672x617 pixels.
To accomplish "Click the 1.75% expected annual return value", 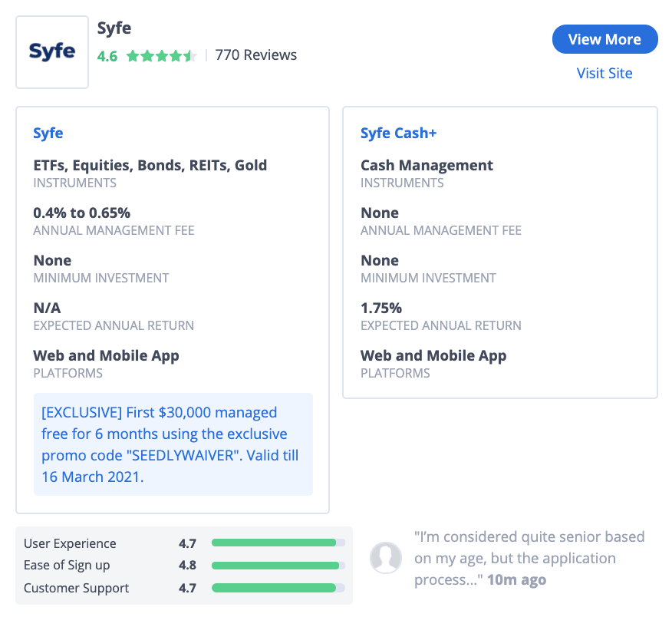I will click(x=381, y=308).
